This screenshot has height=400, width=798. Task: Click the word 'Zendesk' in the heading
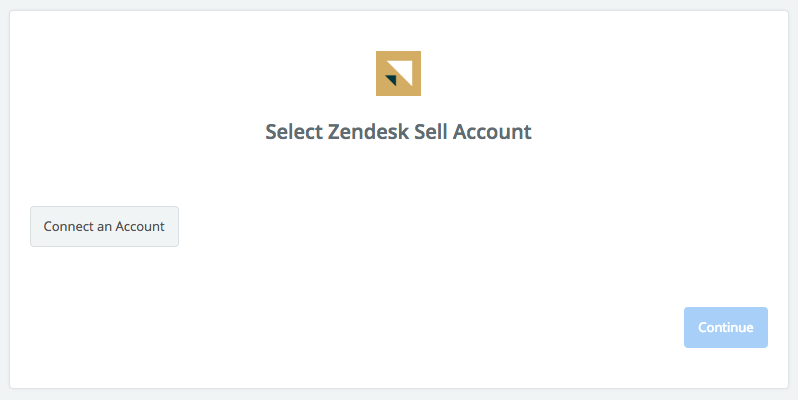tap(368, 132)
